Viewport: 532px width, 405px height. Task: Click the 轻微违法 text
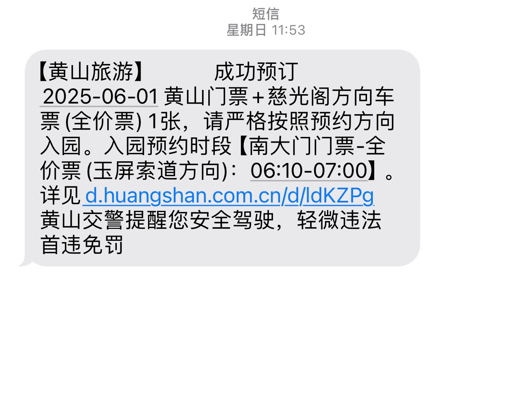pyautogui.click(x=339, y=220)
